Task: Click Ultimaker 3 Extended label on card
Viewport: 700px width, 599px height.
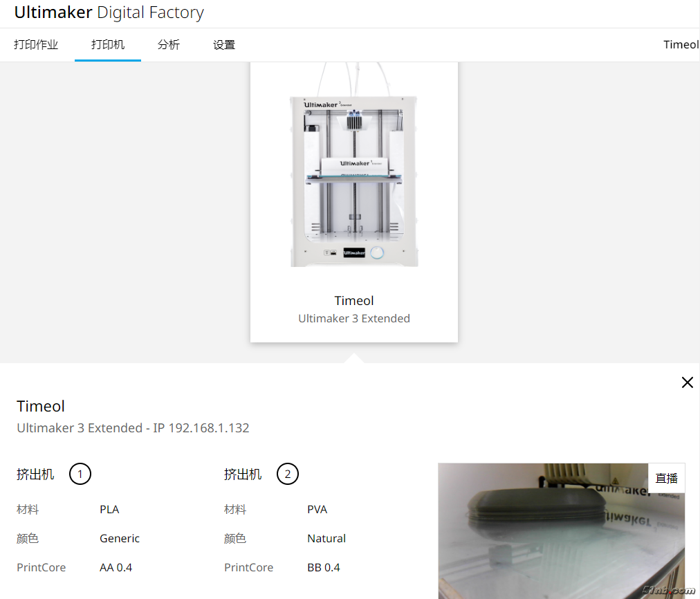Action: (x=354, y=319)
